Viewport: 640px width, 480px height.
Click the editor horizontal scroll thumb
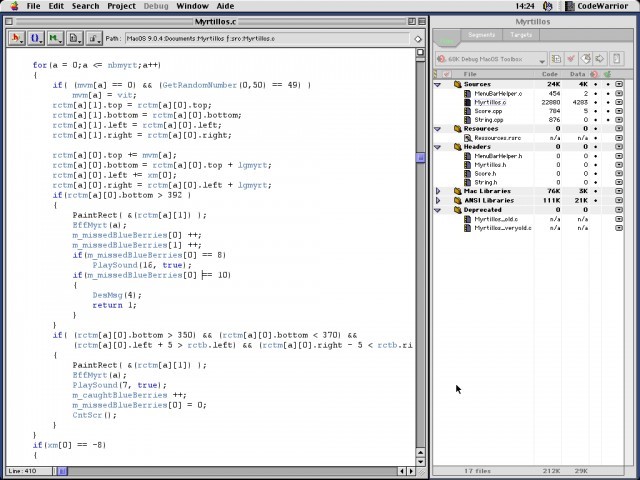(62, 471)
